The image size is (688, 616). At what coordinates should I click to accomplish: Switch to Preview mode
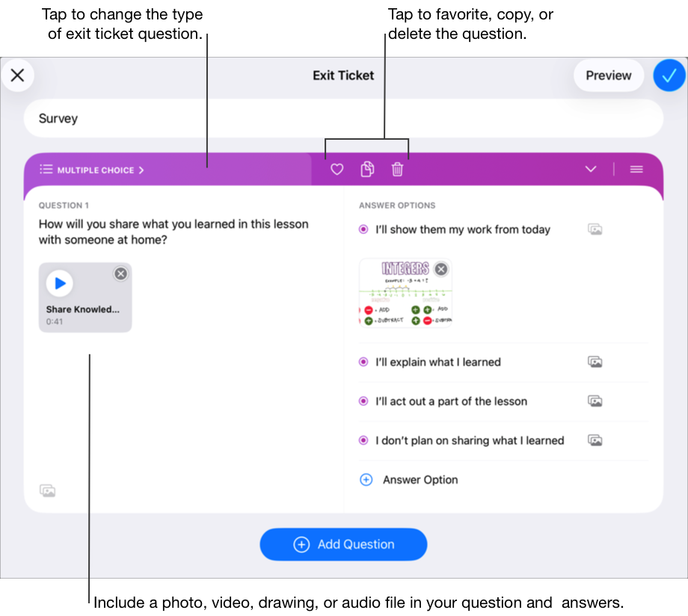tap(608, 75)
